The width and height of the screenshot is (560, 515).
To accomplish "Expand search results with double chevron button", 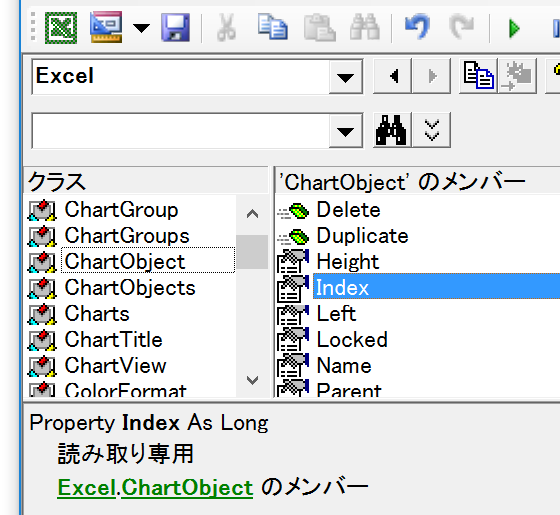I will click(431, 130).
